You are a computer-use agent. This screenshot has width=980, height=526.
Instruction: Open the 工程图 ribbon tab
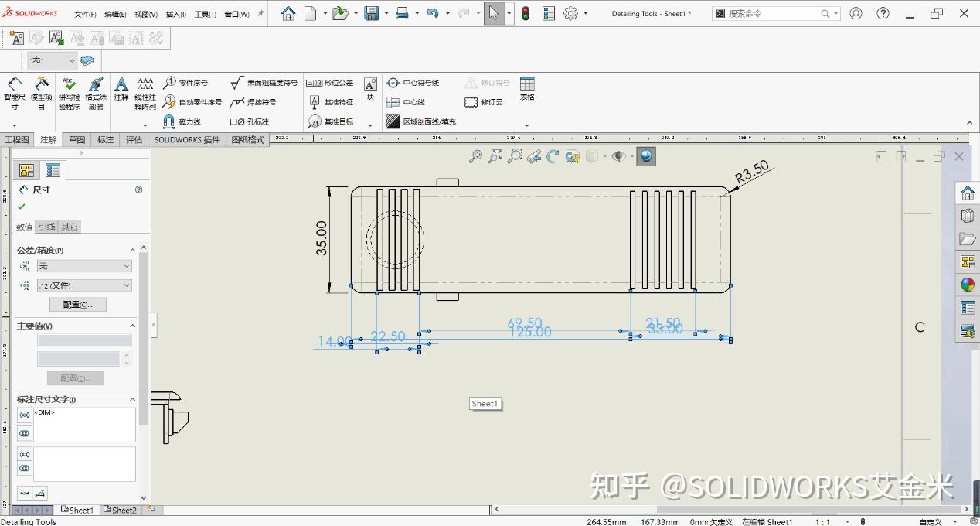pos(17,140)
